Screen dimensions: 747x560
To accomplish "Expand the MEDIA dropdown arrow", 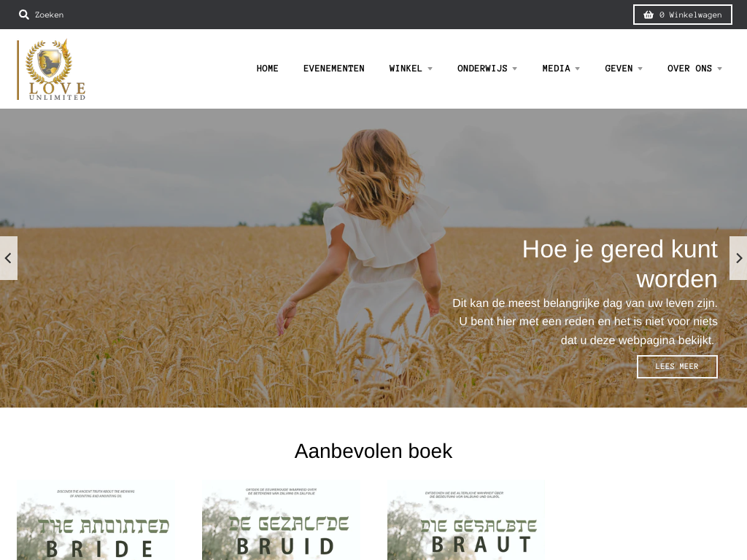I will (x=578, y=69).
